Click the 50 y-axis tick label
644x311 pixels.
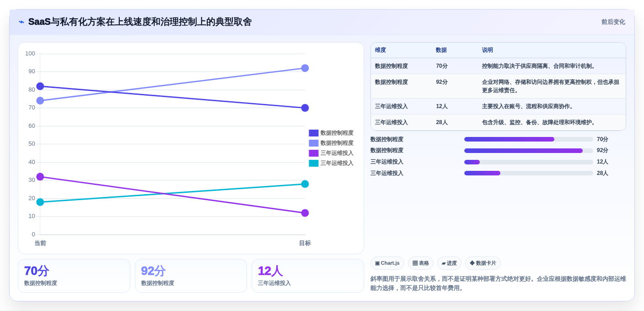click(32, 144)
